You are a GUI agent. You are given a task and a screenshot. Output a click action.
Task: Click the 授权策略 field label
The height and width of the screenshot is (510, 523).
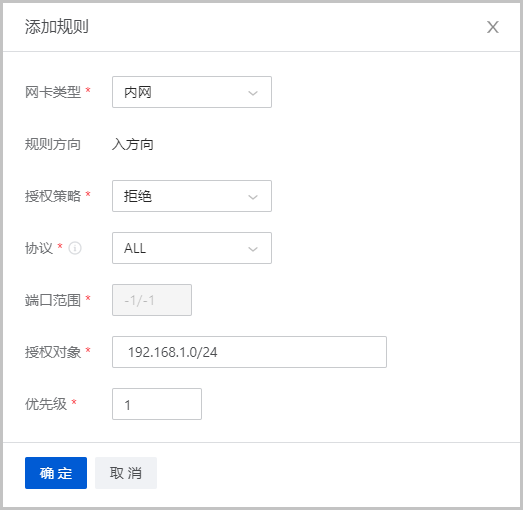[x=53, y=196]
